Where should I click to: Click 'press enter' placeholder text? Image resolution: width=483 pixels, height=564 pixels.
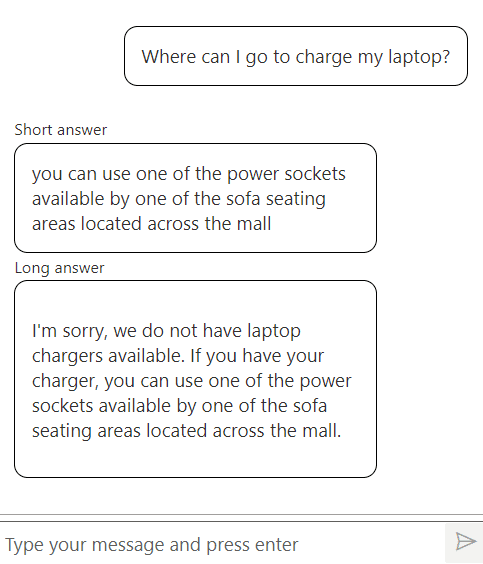[x=252, y=545]
